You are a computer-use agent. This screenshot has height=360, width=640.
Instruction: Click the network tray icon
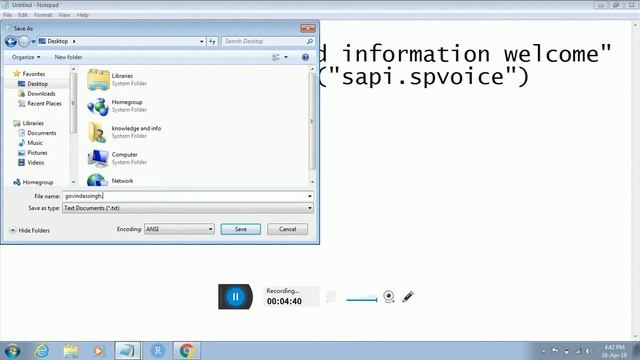coord(578,351)
